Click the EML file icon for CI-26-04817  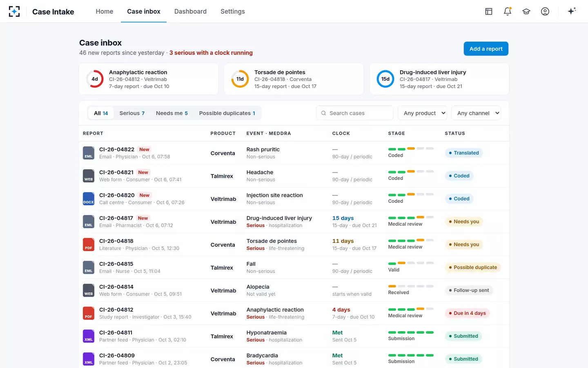click(89, 222)
